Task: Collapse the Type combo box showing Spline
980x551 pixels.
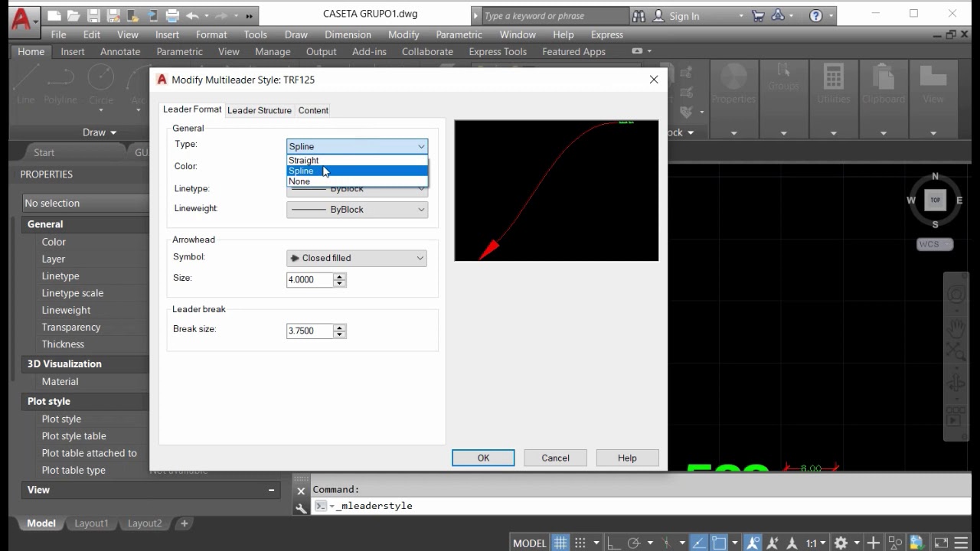Action: click(357, 146)
